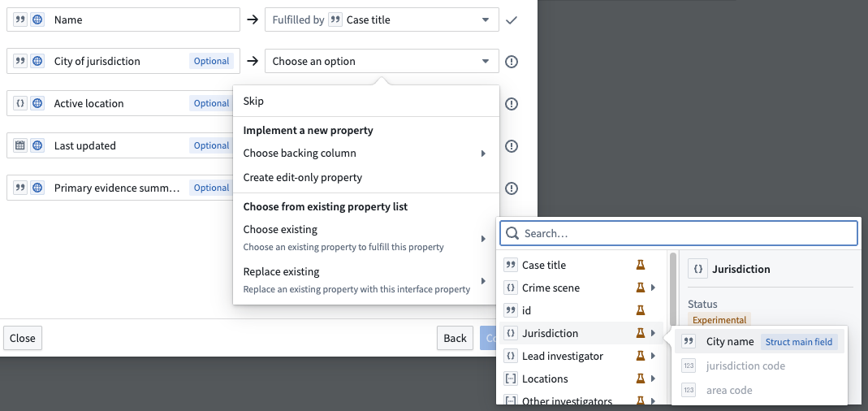Click the string icon beside City name
The height and width of the screenshot is (411, 868).
(689, 341)
